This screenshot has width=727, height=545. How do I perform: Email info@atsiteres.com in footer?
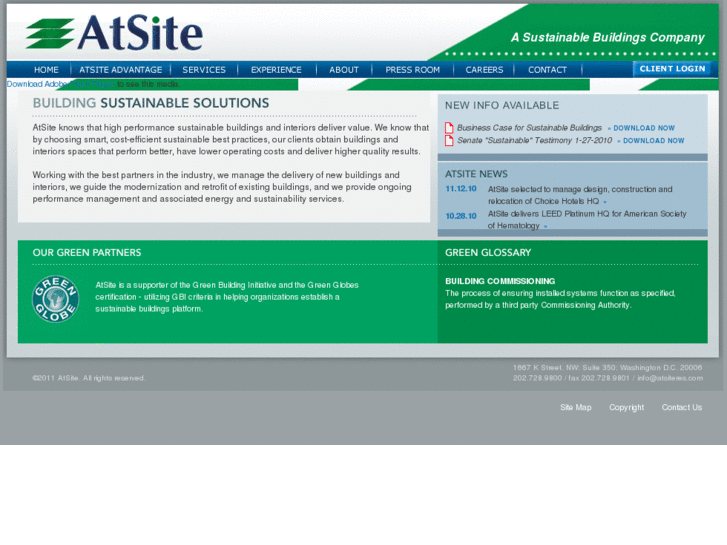click(x=670, y=378)
